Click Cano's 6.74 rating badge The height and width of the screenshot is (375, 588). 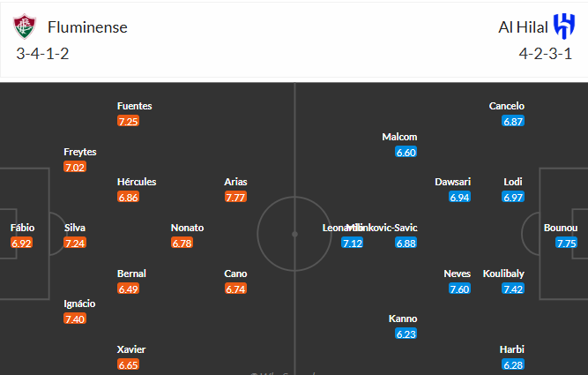235,289
